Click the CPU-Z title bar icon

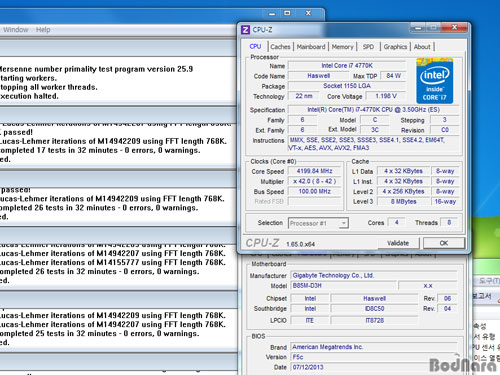(x=245, y=30)
